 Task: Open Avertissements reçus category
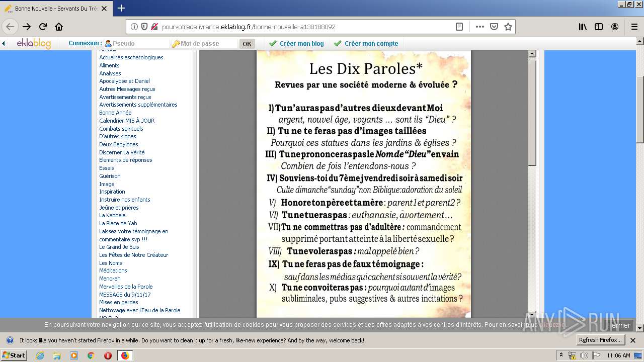point(125,97)
